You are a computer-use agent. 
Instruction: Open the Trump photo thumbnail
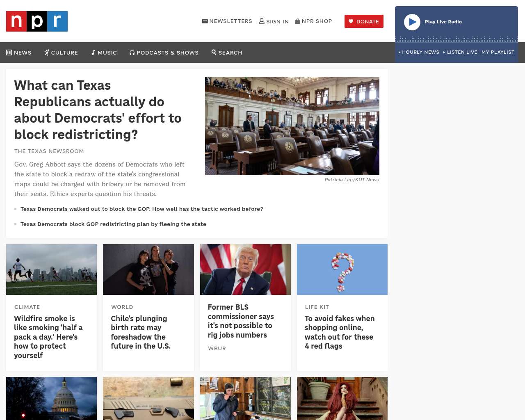pyautogui.click(x=245, y=269)
